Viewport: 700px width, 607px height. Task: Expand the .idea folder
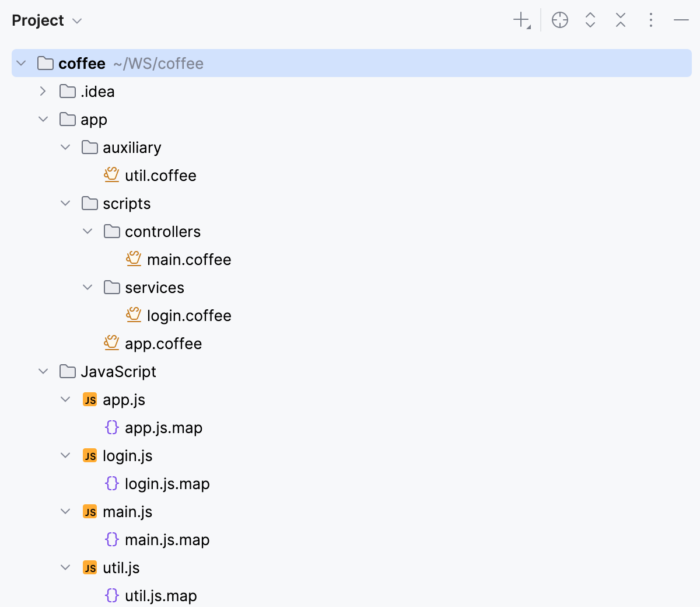coord(42,91)
